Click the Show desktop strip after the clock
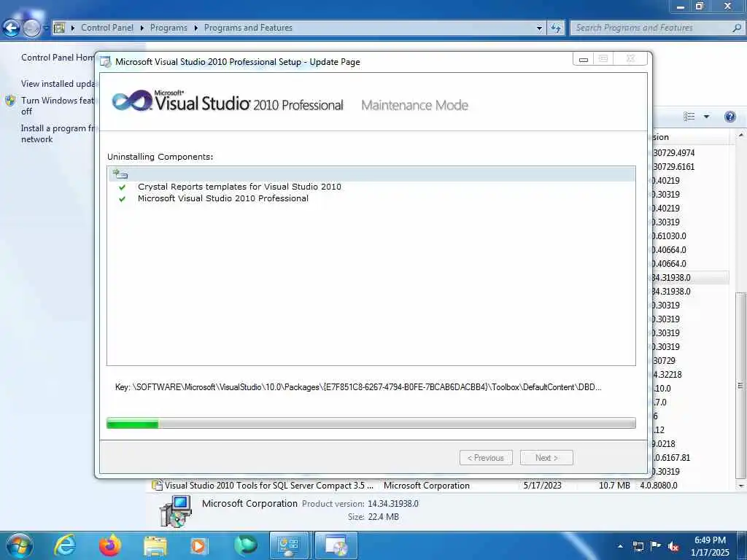The height and width of the screenshot is (560, 747). (742, 545)
